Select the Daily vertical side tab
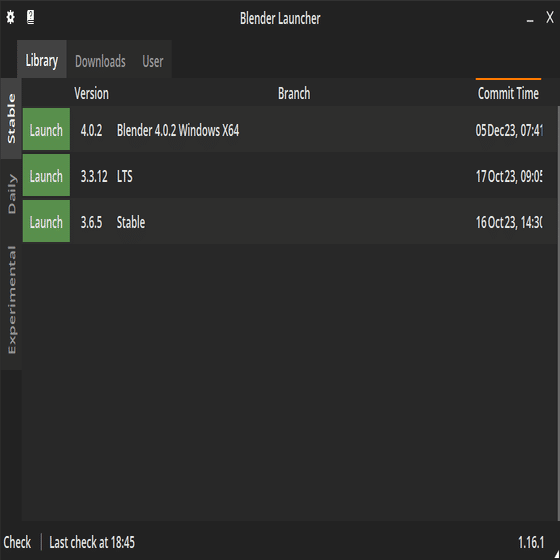Image resolution: width=560 pixels, height=560 pixels. point(11,194)
